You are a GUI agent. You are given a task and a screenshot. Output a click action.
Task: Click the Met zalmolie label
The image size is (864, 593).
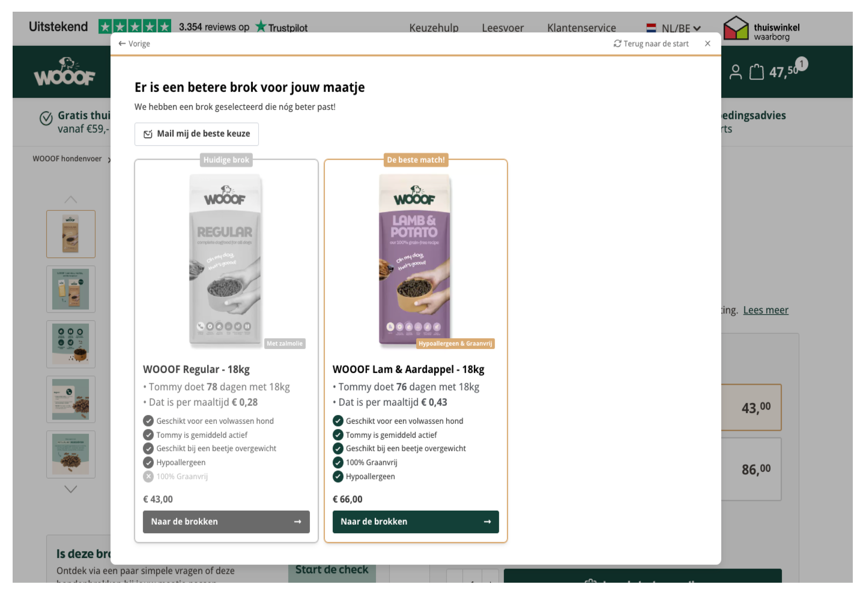pyautogui.click(x=284, y=343)
